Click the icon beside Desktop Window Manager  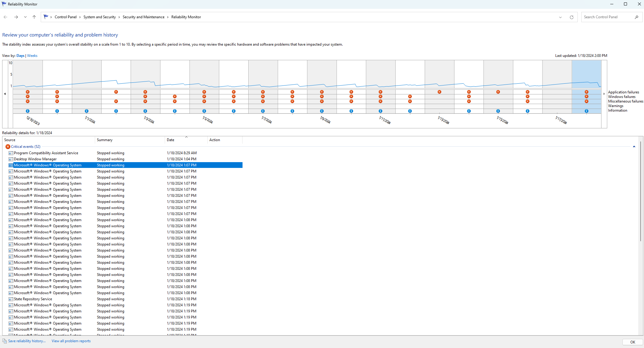pyautogui.click(x=11, y=159)
